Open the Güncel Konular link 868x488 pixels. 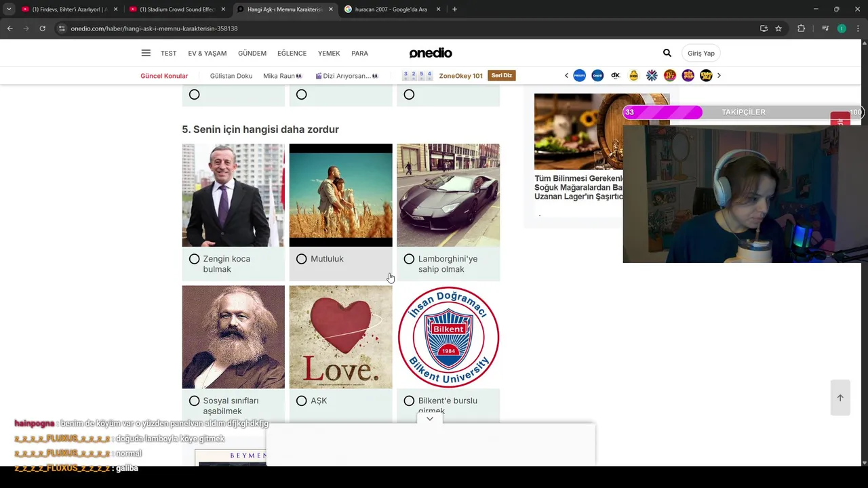tap(164, 76)
